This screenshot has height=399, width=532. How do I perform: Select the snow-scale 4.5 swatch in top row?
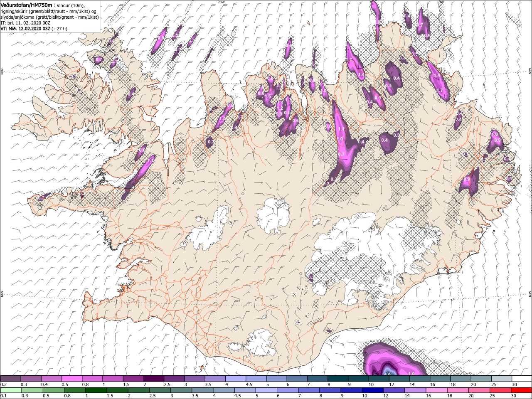pyautogui.click(x=256, y=378)
